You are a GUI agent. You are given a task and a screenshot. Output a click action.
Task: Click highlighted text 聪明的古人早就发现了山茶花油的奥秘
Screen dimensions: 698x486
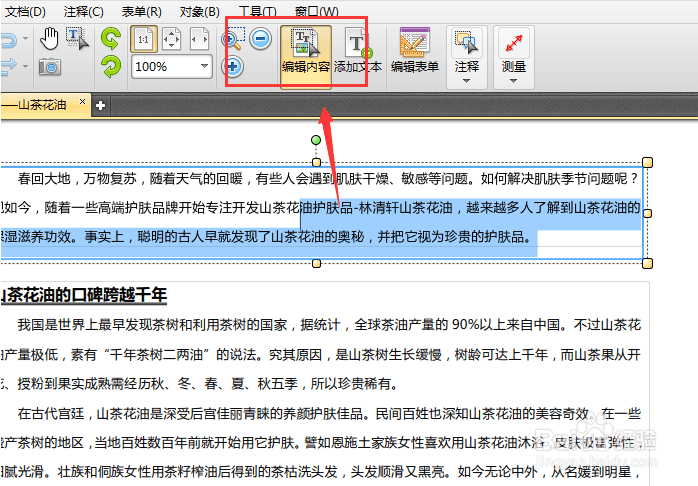point(251,236)
